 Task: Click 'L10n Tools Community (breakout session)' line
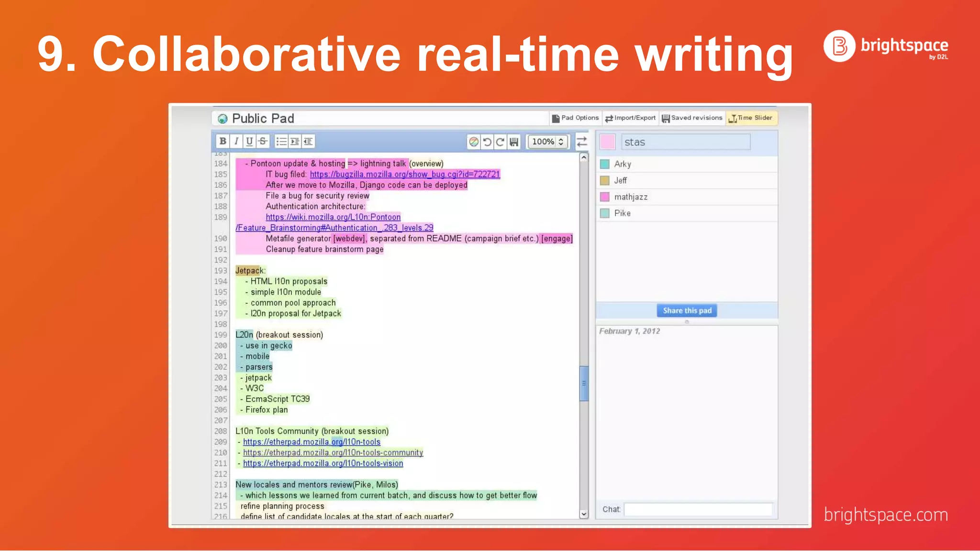point(312,431)
